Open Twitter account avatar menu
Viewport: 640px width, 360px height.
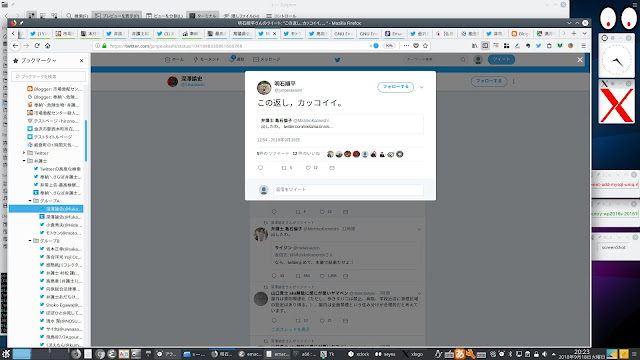(x=478, y=60)
